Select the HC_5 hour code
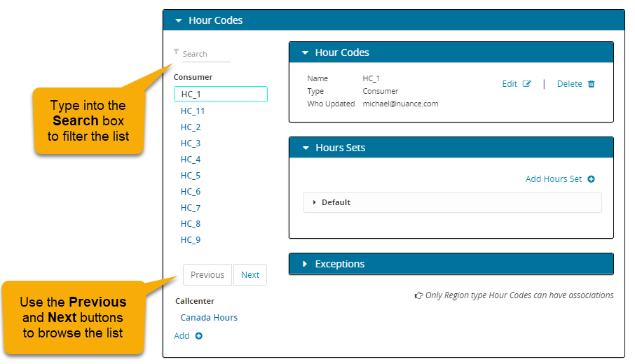Image resolution: width=635 pixels, height=364 pixels. click(191, 175)
